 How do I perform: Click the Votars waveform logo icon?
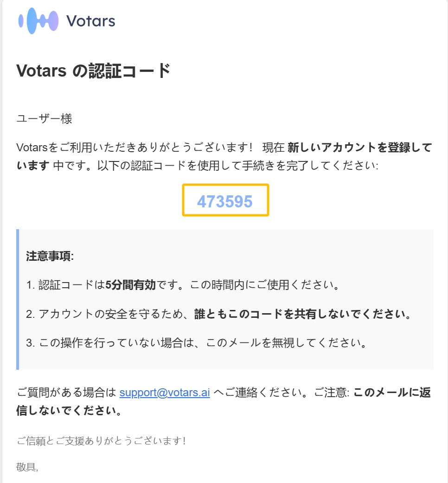tap(38, 20)
